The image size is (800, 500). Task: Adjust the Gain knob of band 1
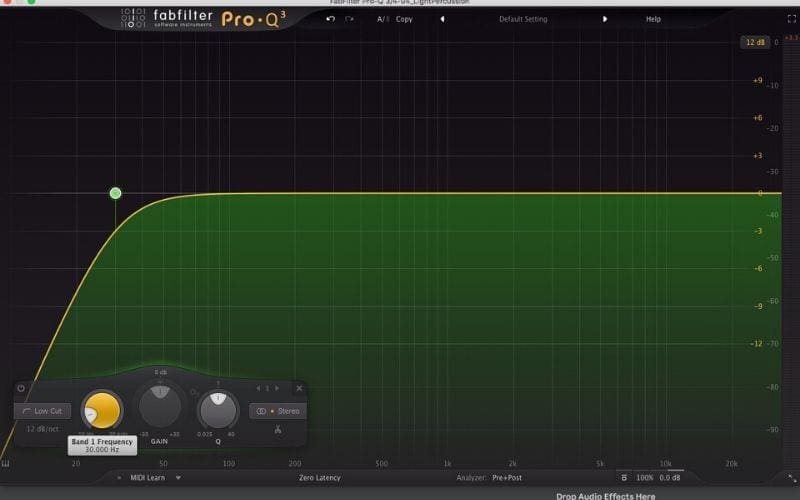160,406
